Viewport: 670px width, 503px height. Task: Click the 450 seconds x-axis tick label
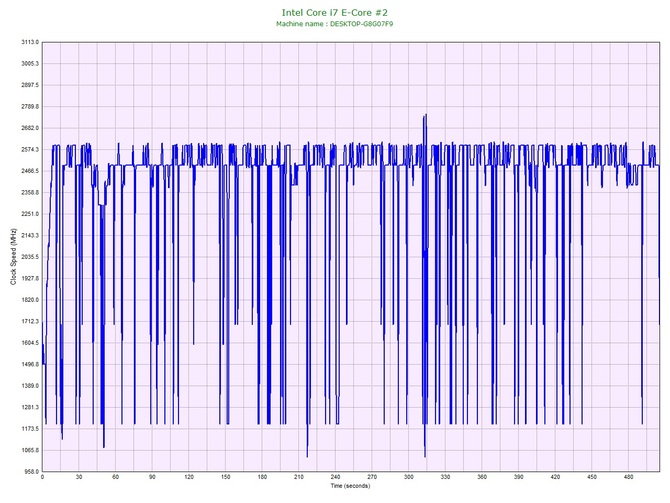592,477
